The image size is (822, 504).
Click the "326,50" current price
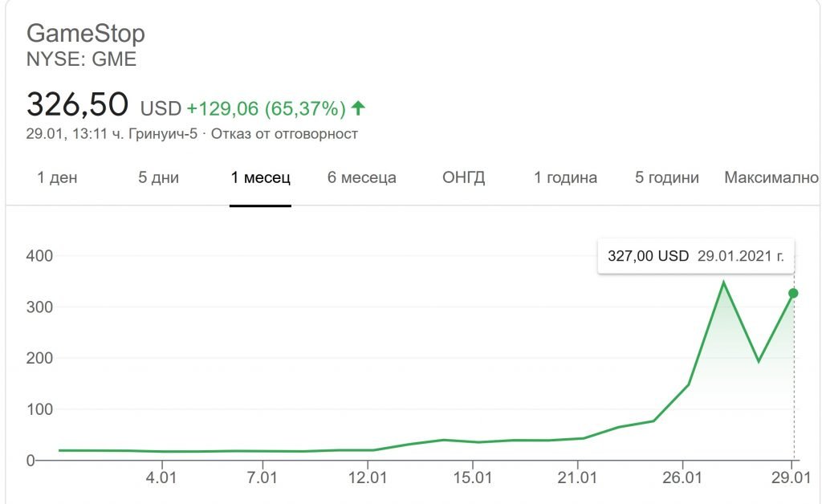tap(77, 104)
